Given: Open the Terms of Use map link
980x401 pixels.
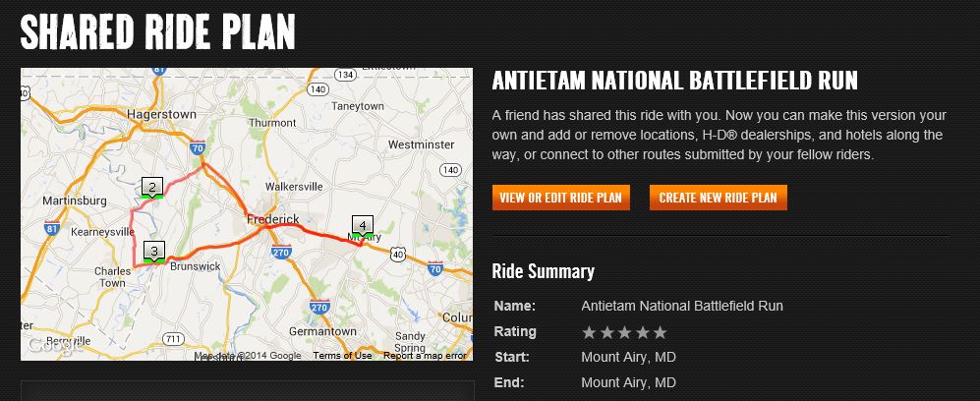Looking at the screenshot, I should [342, 356].
